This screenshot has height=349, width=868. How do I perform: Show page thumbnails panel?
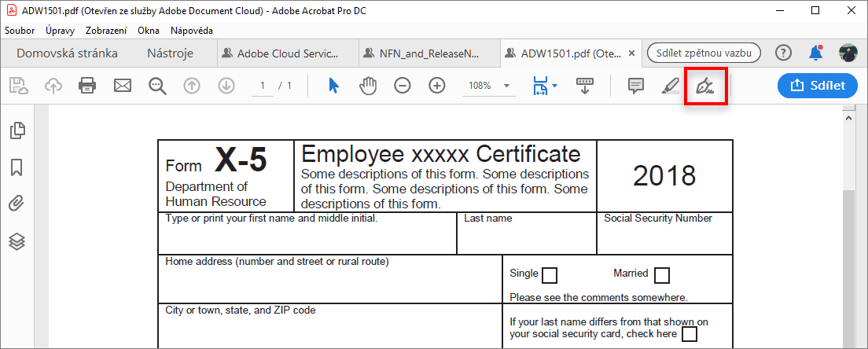[x=18, y=130]
